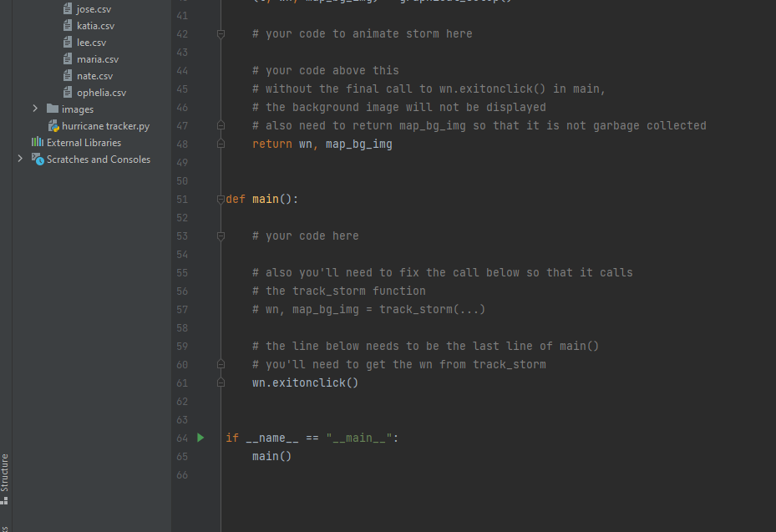Click the "__main__" string literal
This screenshot has height=532, width=776.
pos(359,438)
